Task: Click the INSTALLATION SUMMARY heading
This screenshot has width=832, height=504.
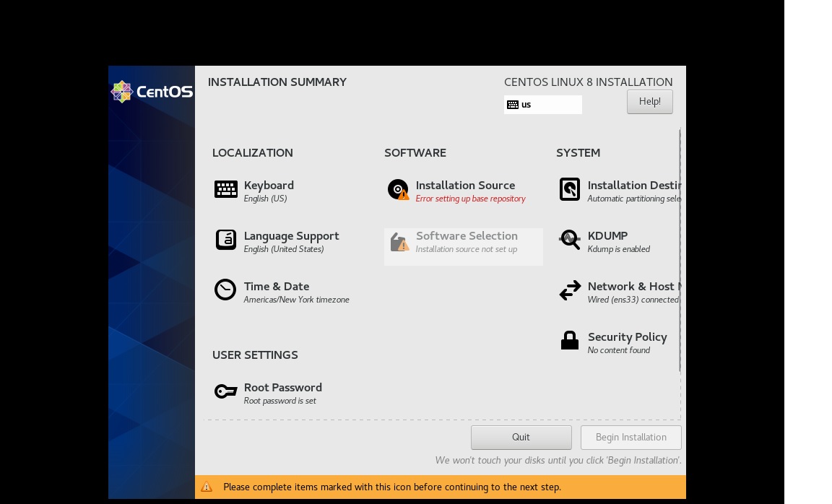Action: click(277, 82)
